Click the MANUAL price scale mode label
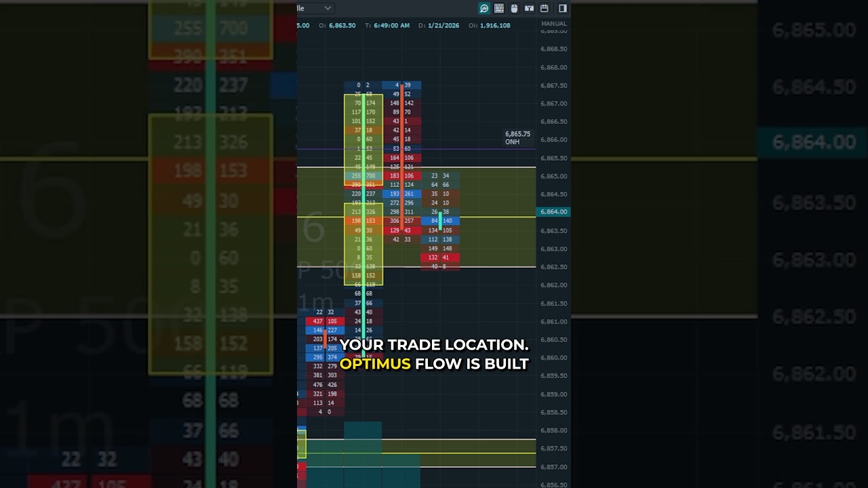This screenshot has height=488, width=868. click(553, 24)
